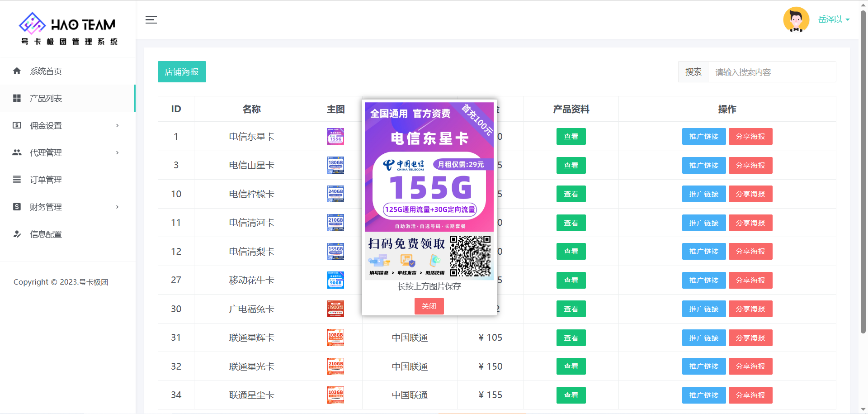Expand the 财务管理 submenu chevron
Viewport: 868px width, 414px height.
coord(118,207)
